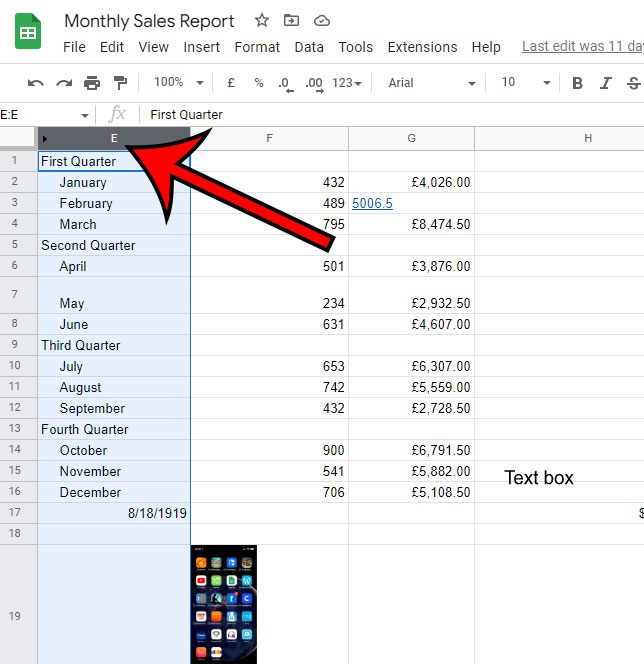
Task: Format as currency with pound icon
Action: tap(232, 83)
